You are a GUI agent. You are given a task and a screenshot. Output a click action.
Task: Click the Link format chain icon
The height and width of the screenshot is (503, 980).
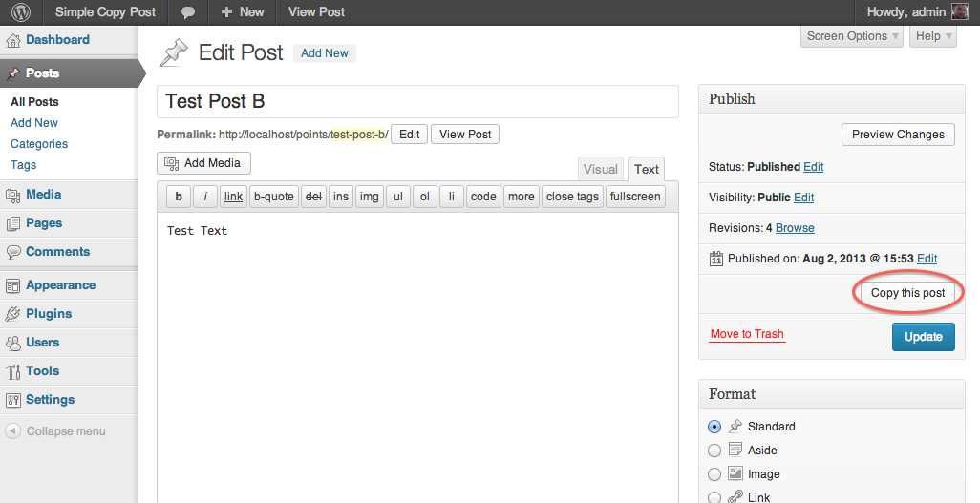(735, 496)
